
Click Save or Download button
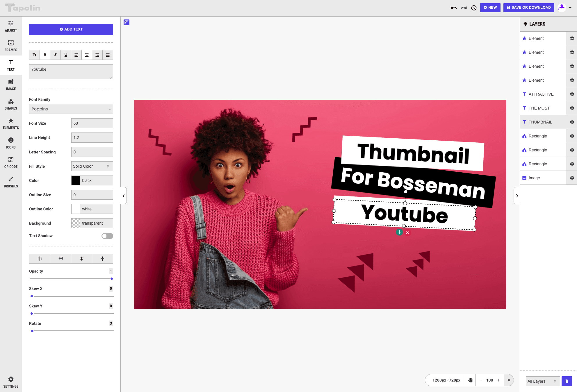coord(528,8)
